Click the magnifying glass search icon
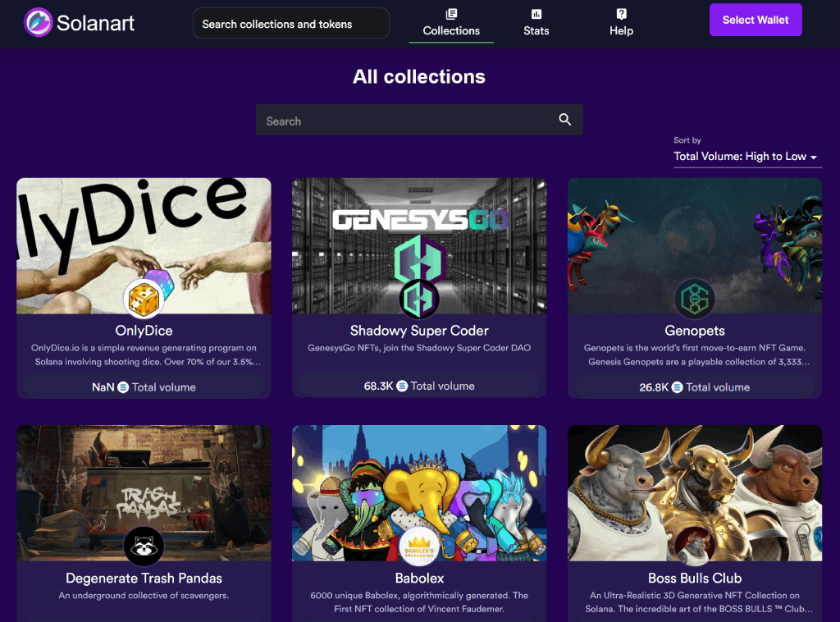This screenshot has width=840, height=622. [x=564, y=120]
